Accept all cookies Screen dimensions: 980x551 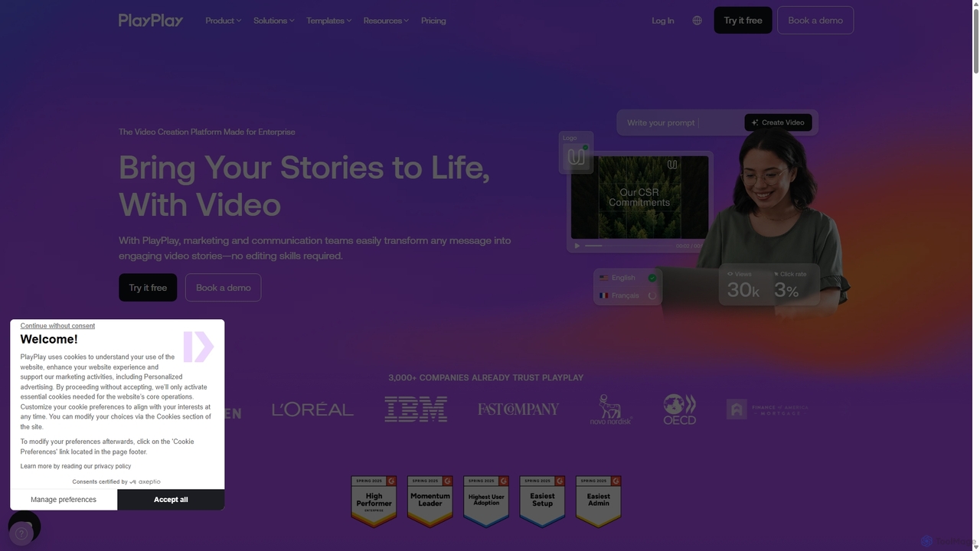tap(171, 500)
